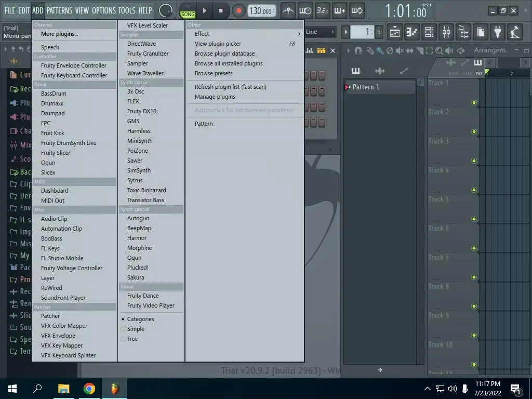This screenshot has height=399, width=532.
Task: Expand the Current project browser folder
Action: (20, 75)
